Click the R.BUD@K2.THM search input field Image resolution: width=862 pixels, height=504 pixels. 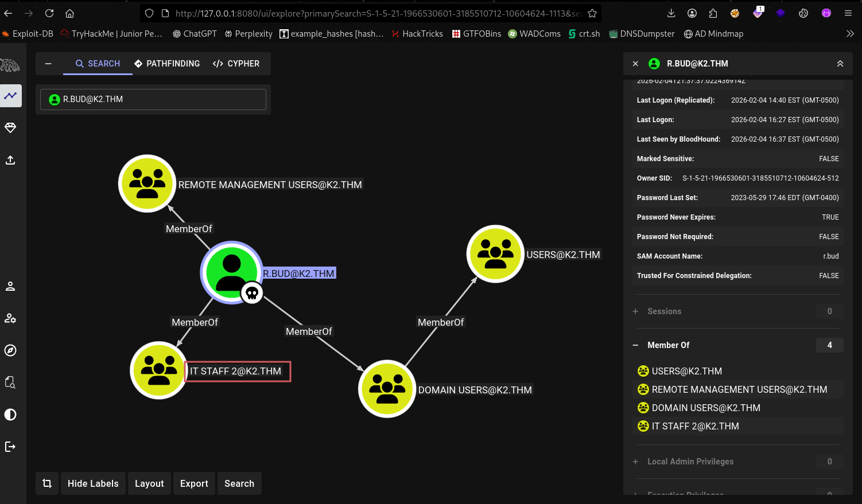click(153, 99)
